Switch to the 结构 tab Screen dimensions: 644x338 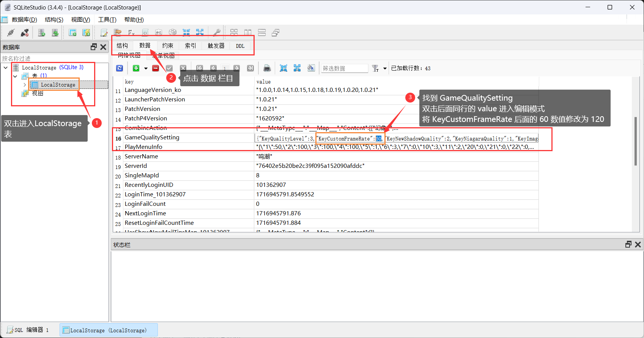click(122, 46)
